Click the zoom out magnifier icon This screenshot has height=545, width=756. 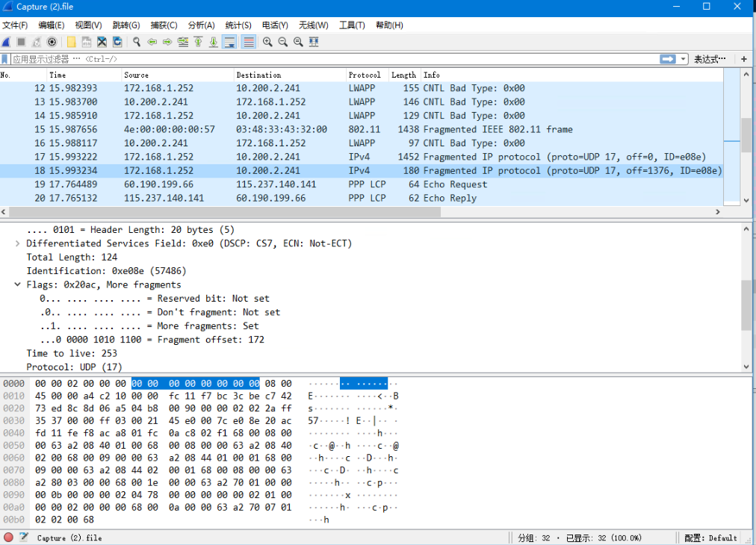click(283, 42)
